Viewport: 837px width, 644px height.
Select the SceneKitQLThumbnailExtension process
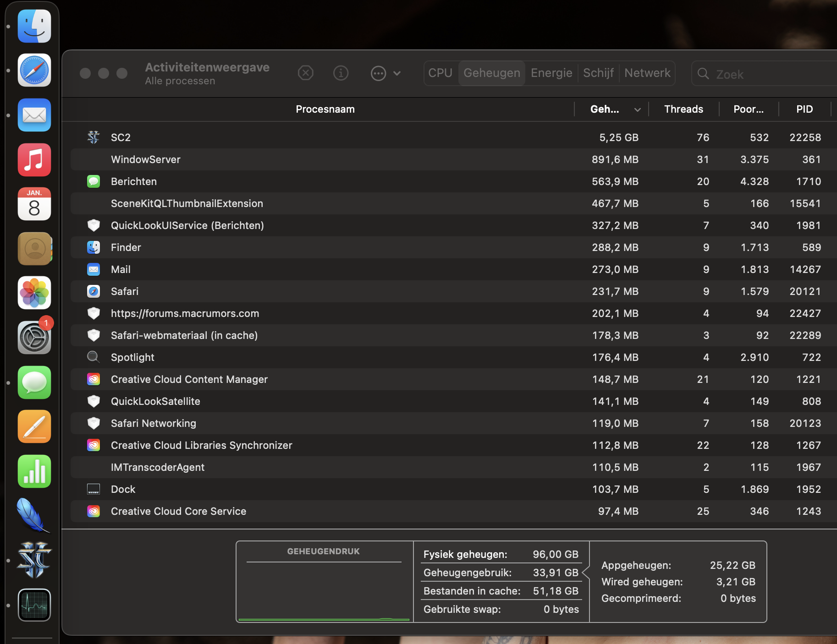click(454, 203)
